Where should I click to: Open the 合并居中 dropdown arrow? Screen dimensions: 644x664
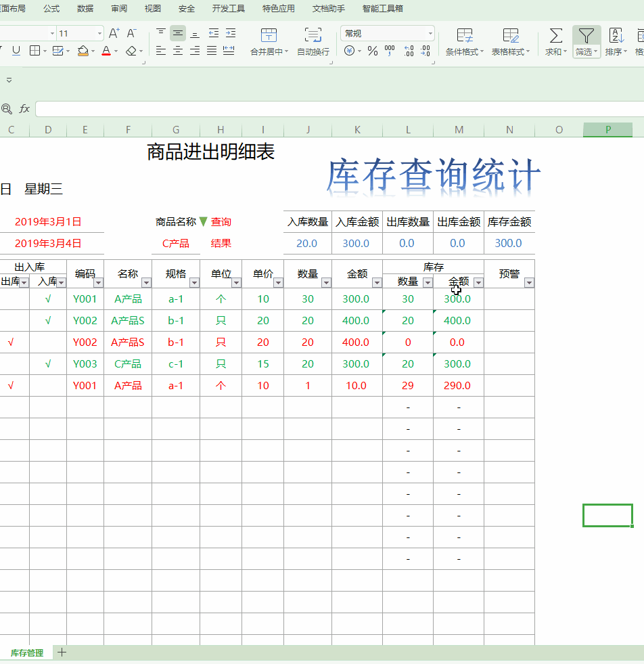286,51
